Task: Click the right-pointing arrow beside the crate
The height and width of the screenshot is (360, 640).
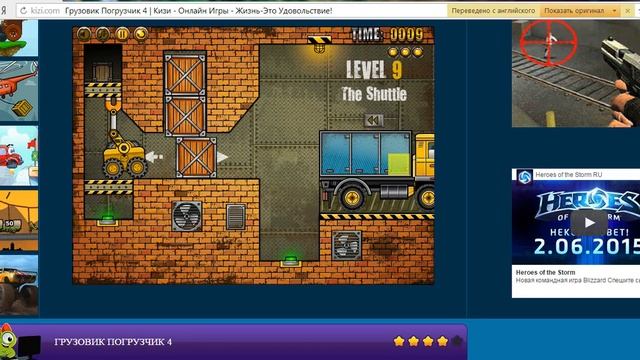Action: tap(222, 157)
